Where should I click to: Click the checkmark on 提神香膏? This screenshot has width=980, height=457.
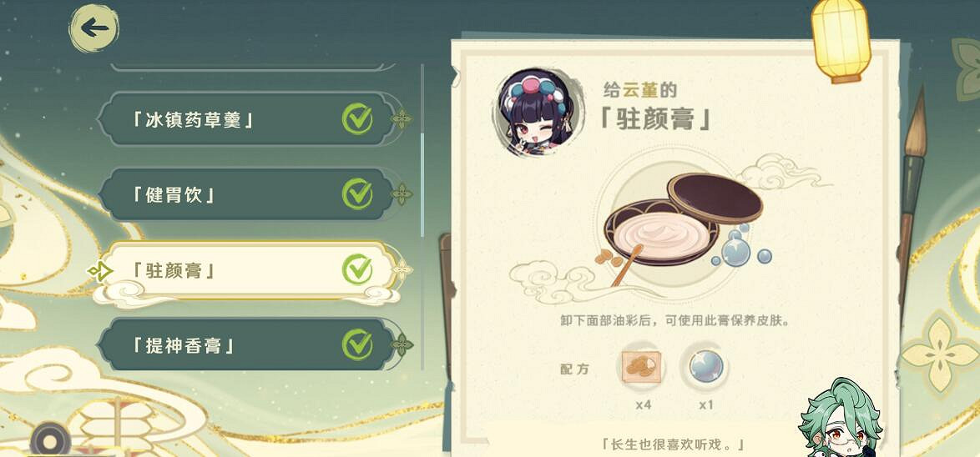tap(357, 344)
